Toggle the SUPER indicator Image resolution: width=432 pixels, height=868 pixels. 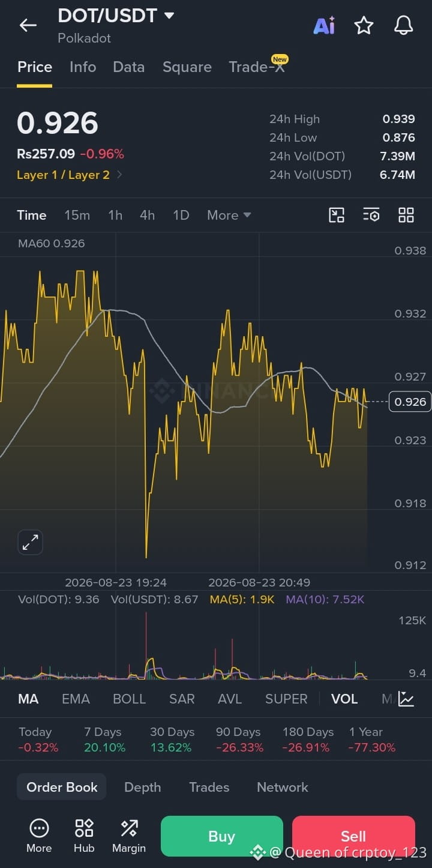tap(286, 699)
